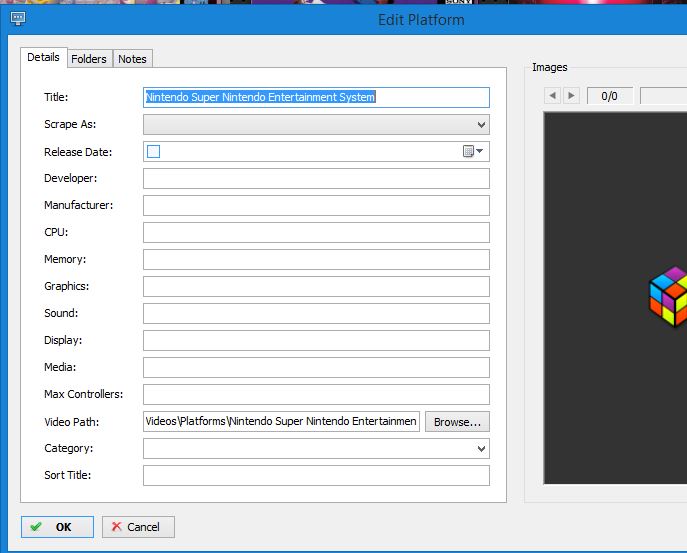
Task: Browse for a video path
Action: (x=457, y=422)
